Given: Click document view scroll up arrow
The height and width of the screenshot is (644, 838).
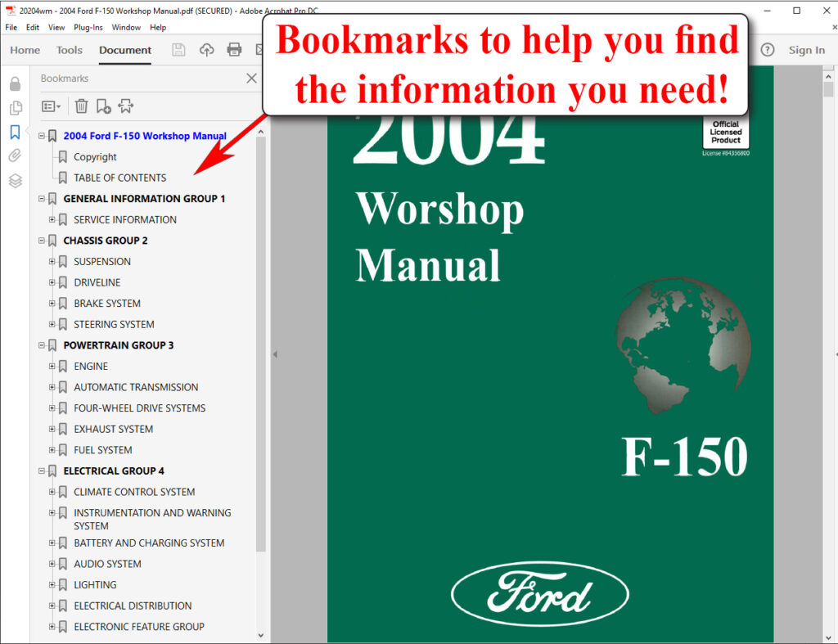Looking at the screenshot, I should 828,78.
